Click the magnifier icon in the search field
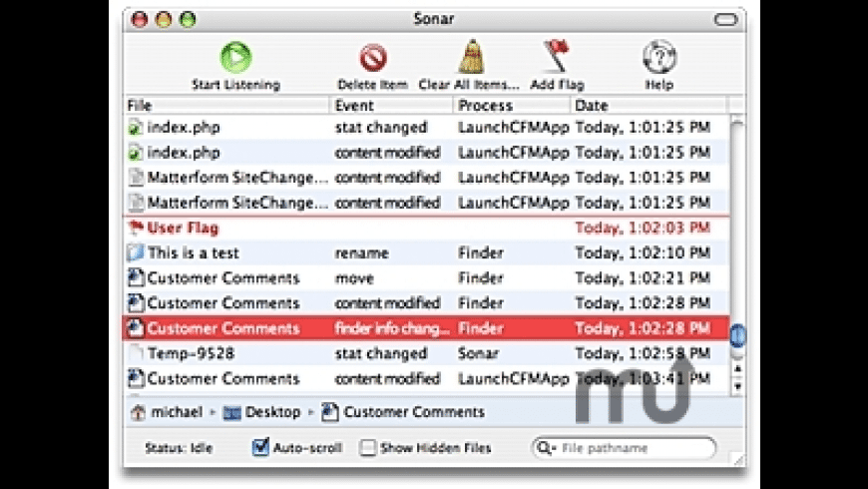 pyautogui.click(x=546, y=447)
